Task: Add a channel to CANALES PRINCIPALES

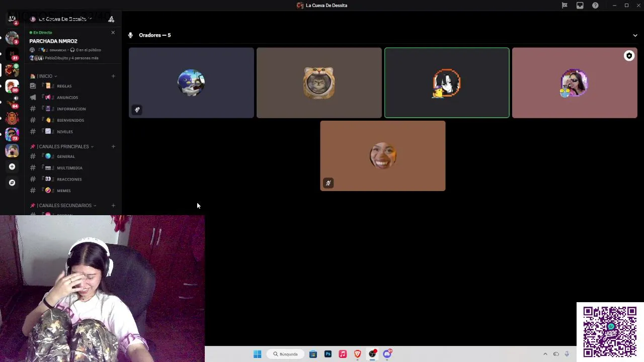Action: (x=113, y=146)
